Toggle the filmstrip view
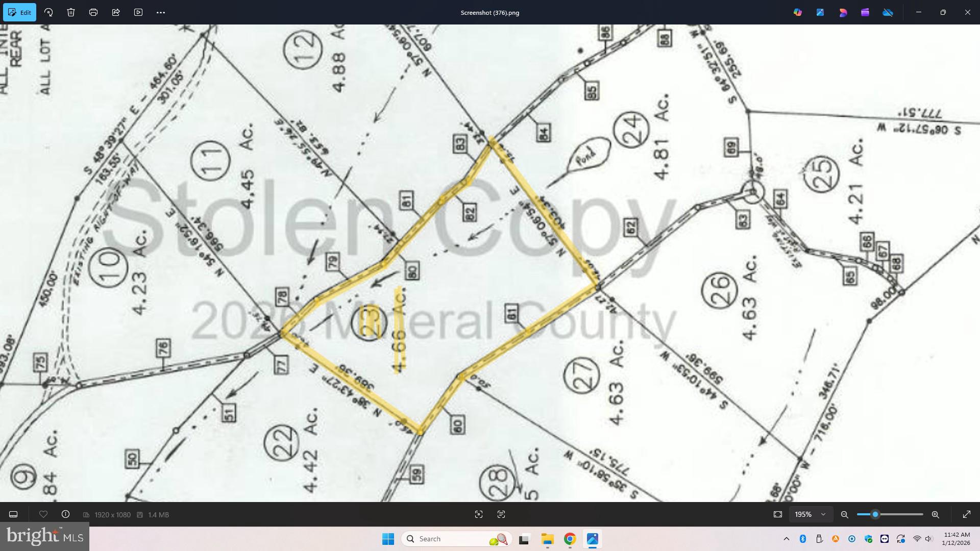 pos(13,514)
